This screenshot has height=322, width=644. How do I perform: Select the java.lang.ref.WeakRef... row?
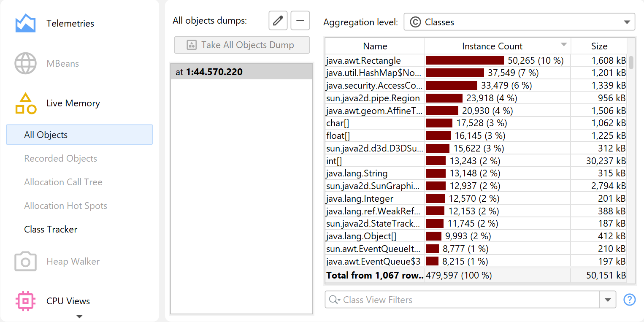[x=476, y=211]
